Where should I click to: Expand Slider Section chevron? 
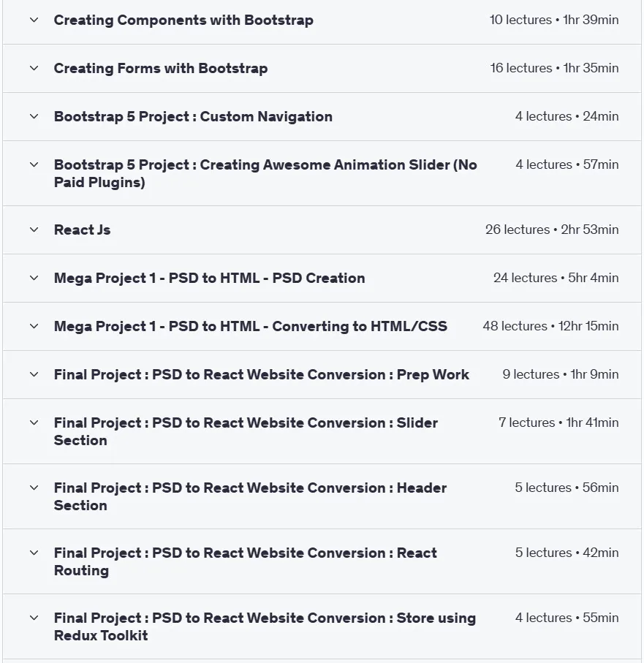click(x=34, y=423)
